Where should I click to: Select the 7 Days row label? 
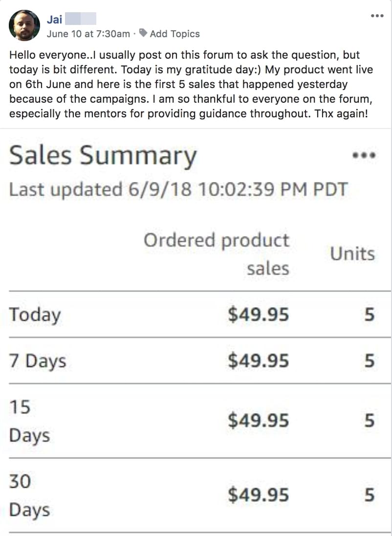[38, 361]
